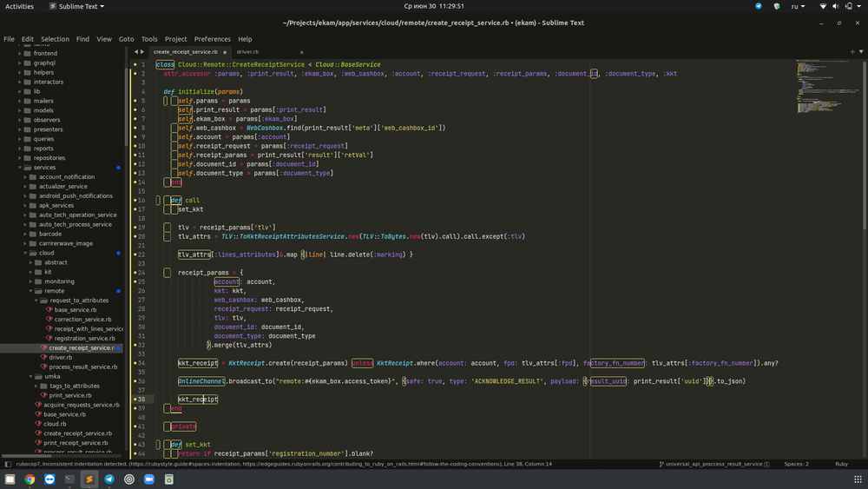Click the git branch universal_api_proccess_result_service indicator

click(x=713, y=464)
